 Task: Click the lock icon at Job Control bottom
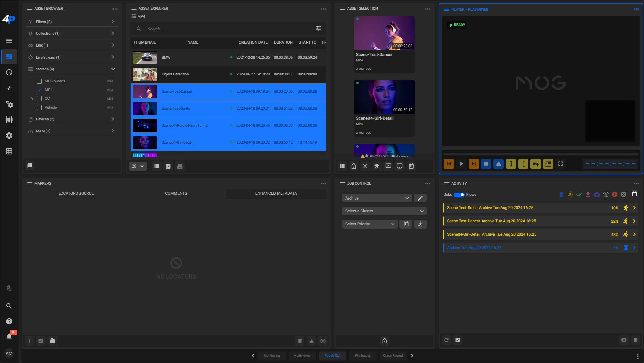[x=384, y=341]
